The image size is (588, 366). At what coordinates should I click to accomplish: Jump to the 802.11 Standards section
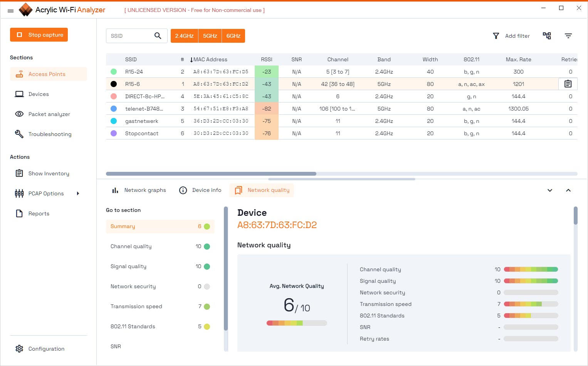point(160,327)
